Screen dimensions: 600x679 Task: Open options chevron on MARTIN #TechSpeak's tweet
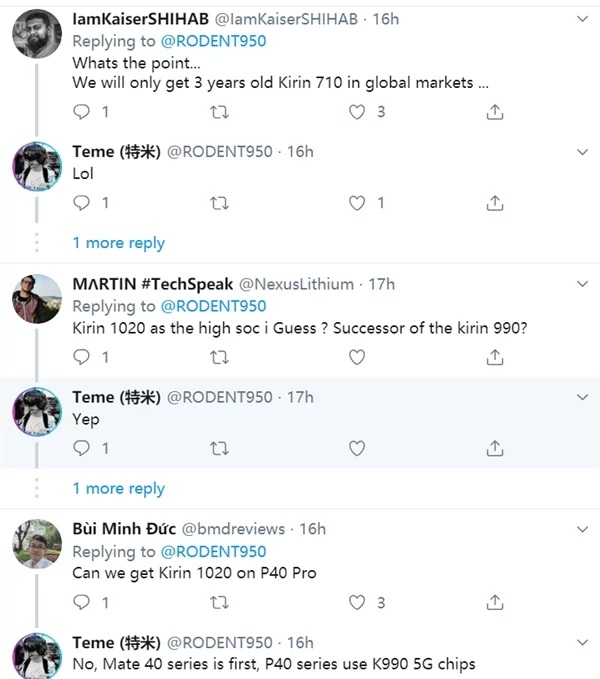(x=583, y=284)
